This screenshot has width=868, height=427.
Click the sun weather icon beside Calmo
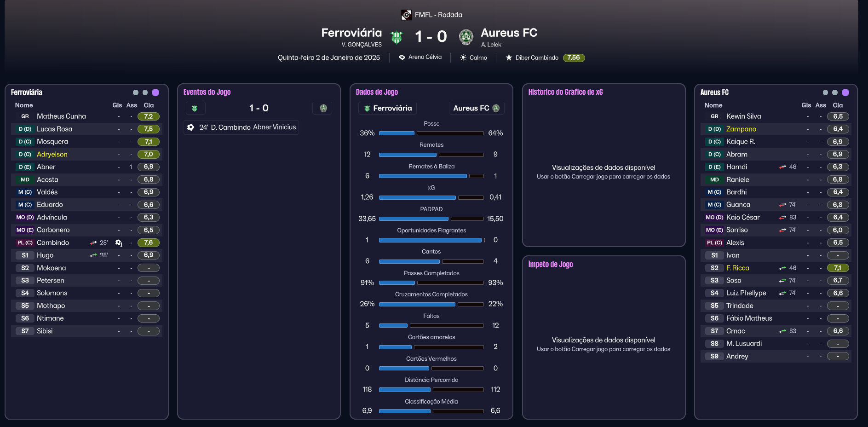tap(463, 58)
